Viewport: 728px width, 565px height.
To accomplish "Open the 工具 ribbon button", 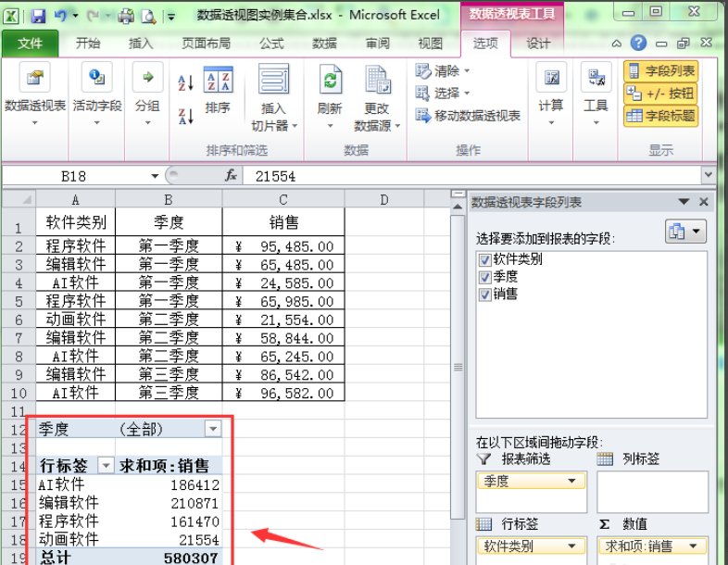I will pyautogui.click(x=596, y=94).
